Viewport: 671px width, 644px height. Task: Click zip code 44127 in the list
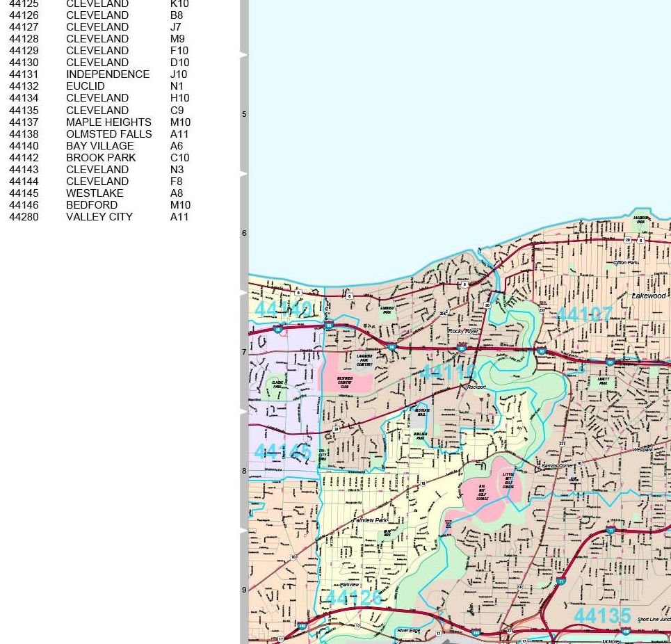coord(24,27)
